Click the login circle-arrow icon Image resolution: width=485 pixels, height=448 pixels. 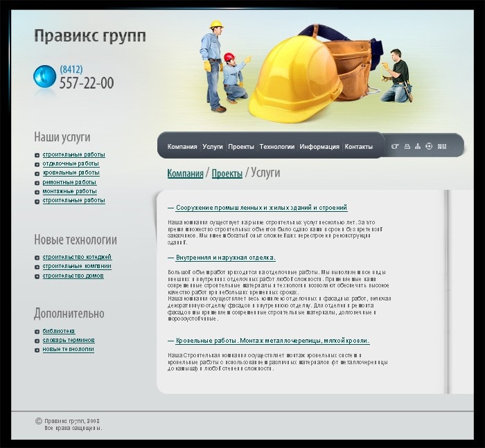[x=429, y=146]
